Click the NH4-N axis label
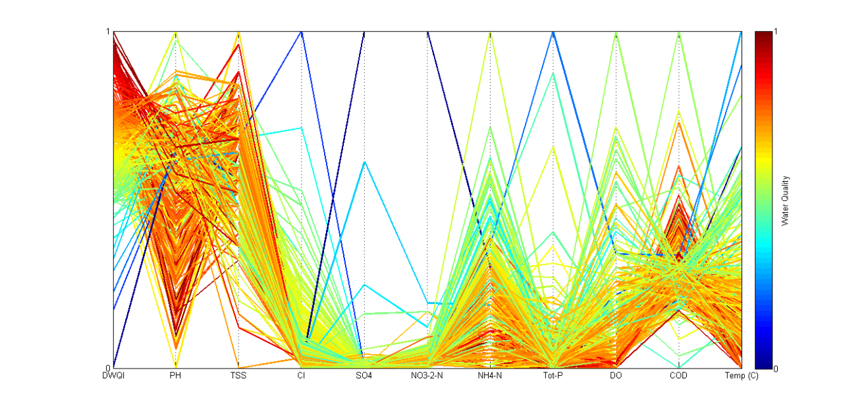The width and height of the screenshot is (868, 414). pos(490,376)
